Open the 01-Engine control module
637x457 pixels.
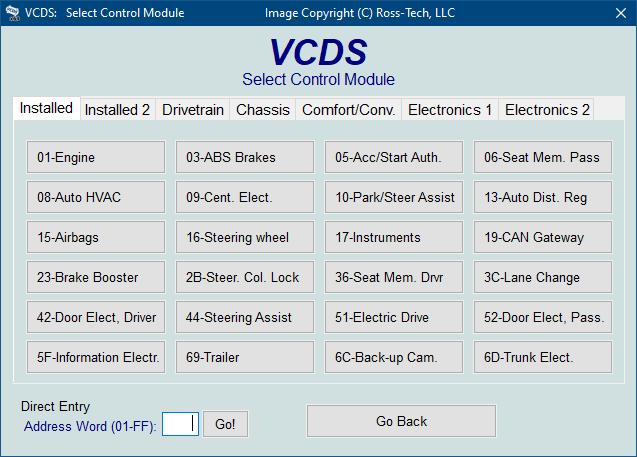coord(96,157)
